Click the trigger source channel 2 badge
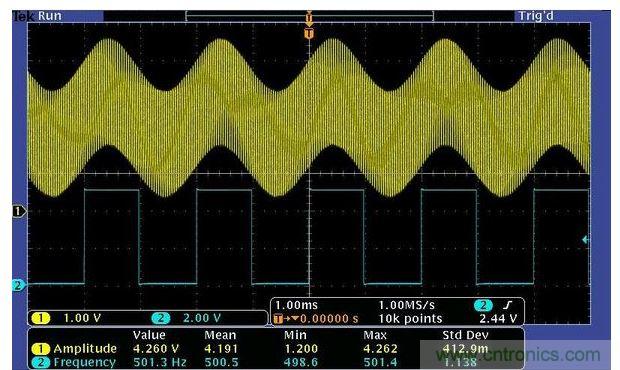This screenshot has width=620, height=370. point(483,305)
